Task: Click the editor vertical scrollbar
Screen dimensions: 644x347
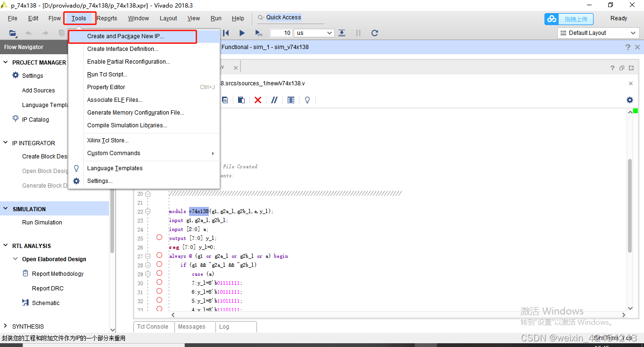Action: 630,206
